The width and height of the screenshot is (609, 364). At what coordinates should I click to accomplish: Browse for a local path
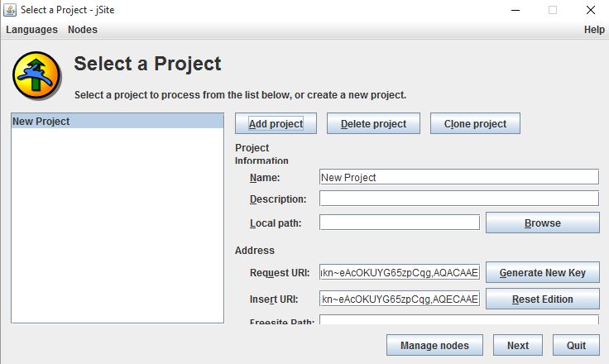[x=542, y=223]
